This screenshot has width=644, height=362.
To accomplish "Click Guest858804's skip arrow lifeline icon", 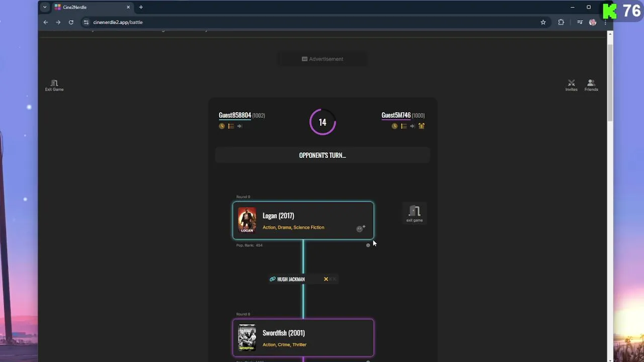I will pyautogui.click(x=239, y=126).
